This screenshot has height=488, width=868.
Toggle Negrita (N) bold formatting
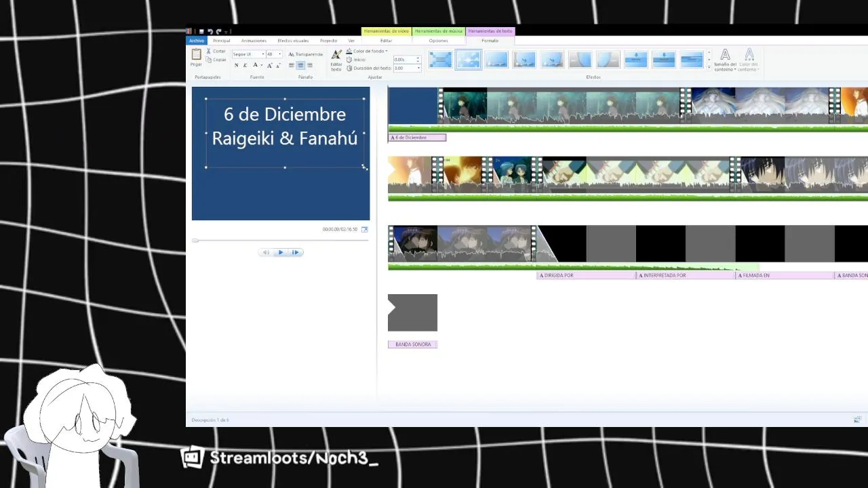(236, 65)
